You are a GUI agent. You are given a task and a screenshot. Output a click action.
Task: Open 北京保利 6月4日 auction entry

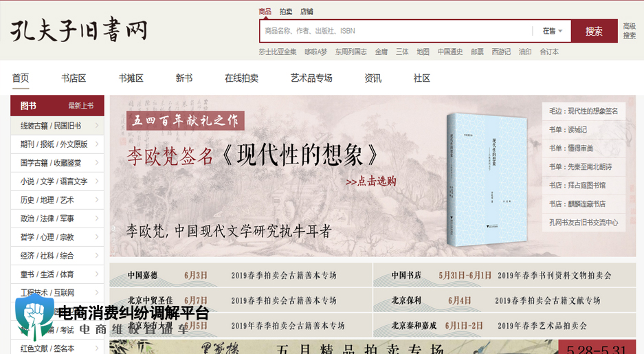click(504, 300)
